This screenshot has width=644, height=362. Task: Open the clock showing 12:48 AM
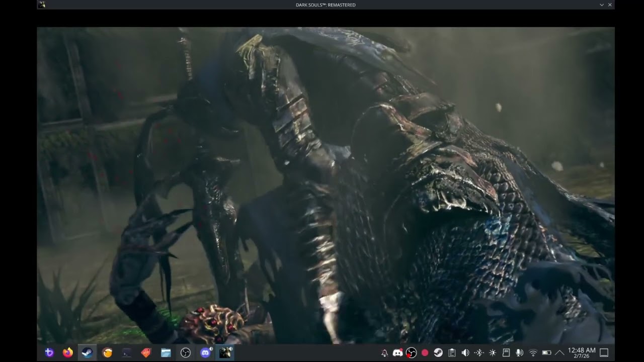tap(582, 353)
